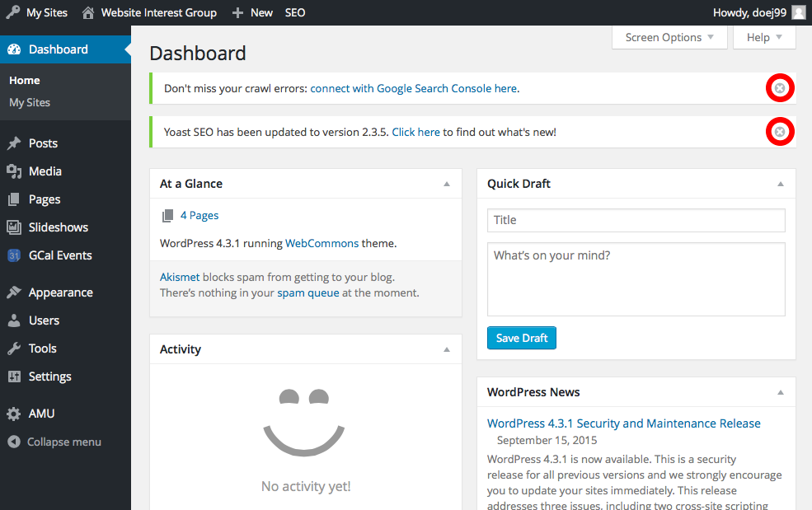Collapse the Quick Draft widget

point(781,184)
